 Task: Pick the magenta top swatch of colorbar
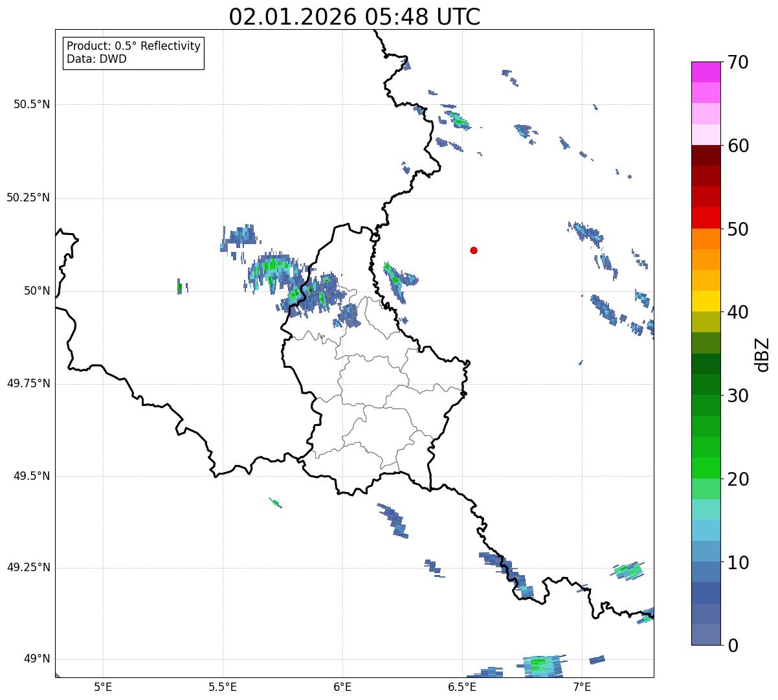(706, 72)
